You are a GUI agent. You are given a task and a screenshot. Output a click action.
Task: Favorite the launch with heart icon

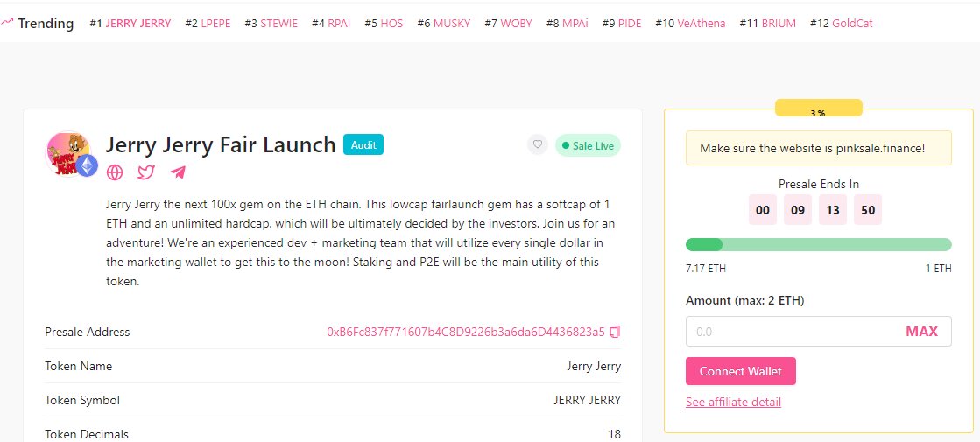537,145
